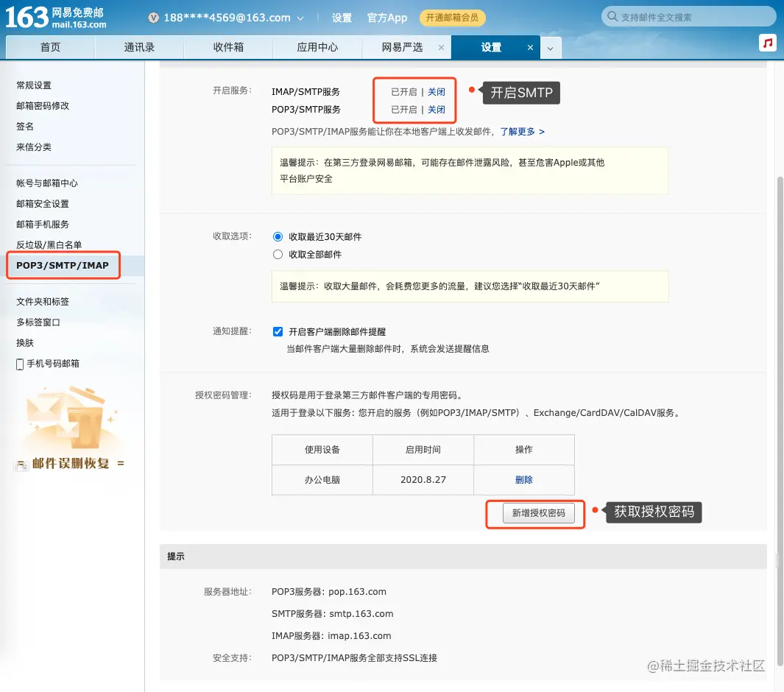The width and height of the screenshot is (784, 692).
Task: Click 关闭 for IMAP/SMTP服务
Action: 437,92
